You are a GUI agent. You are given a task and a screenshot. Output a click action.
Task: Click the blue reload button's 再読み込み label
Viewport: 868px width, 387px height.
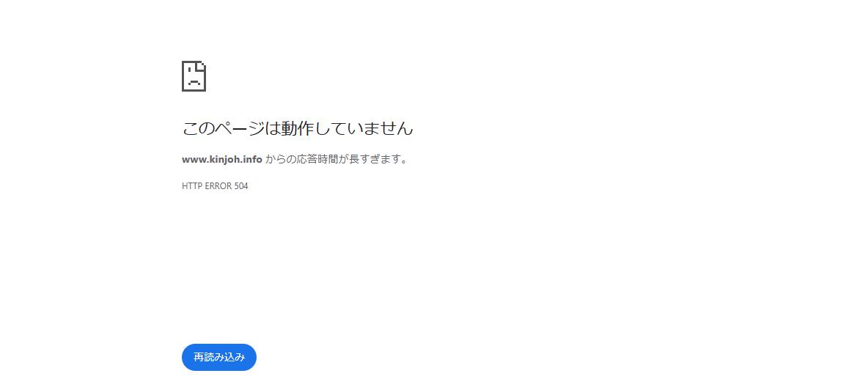tap(219, 357)
